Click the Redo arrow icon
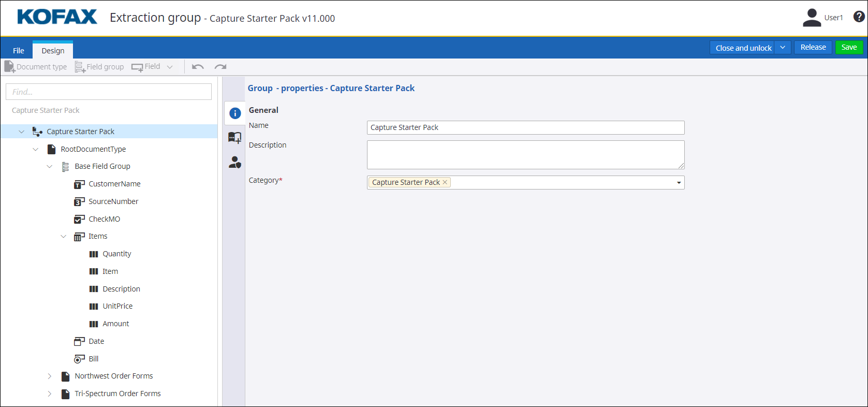 pos(220,67)
